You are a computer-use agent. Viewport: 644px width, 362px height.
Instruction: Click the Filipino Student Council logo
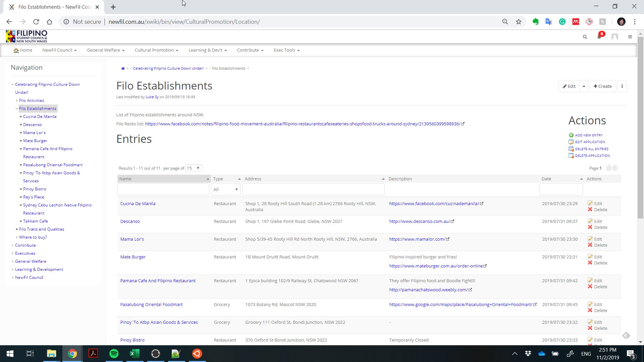tap(26, 36)
